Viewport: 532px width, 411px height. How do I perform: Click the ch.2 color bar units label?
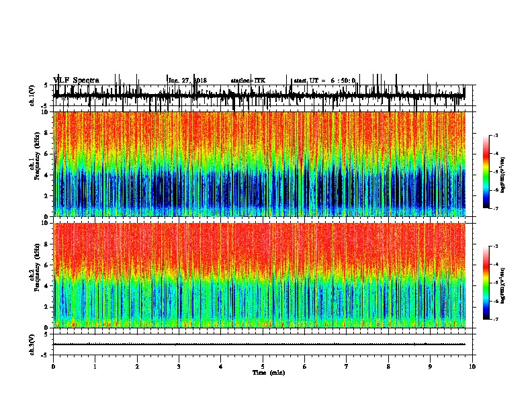point(503,285)
